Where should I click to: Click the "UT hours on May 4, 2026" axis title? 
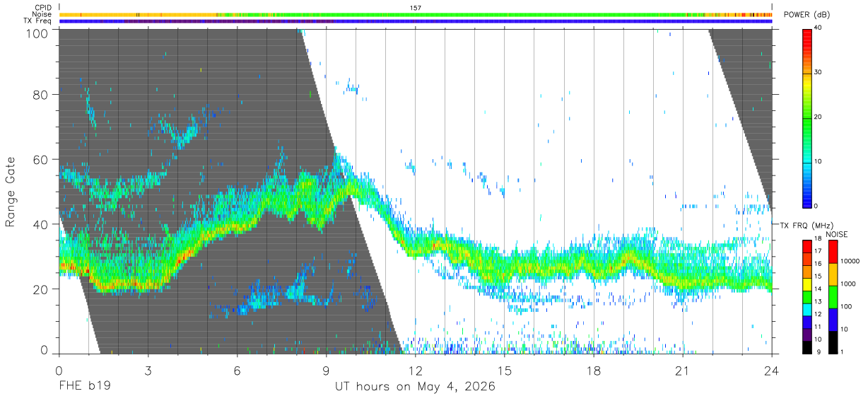coord(415,387)
